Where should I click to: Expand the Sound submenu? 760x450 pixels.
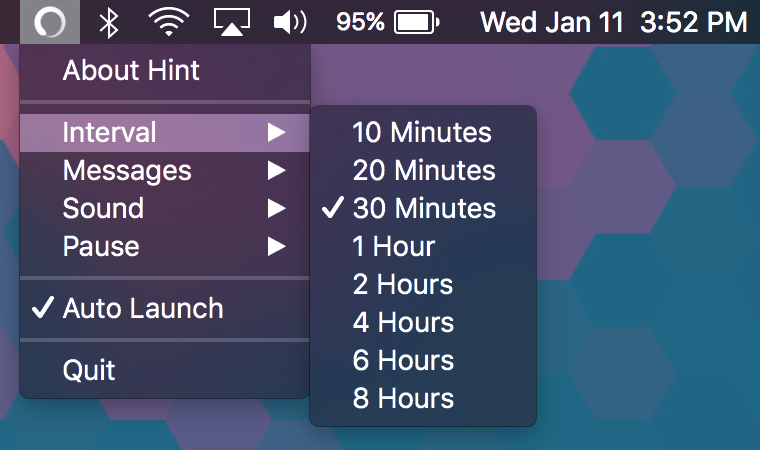click(x=165, y=208)
